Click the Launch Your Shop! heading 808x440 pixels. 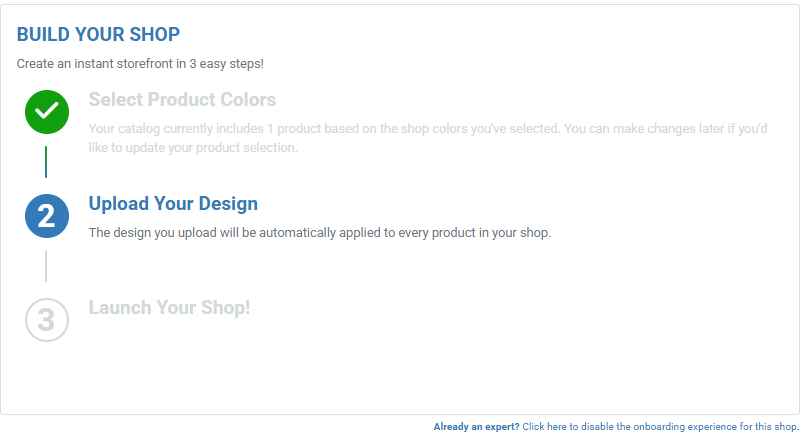pos(170,308)
